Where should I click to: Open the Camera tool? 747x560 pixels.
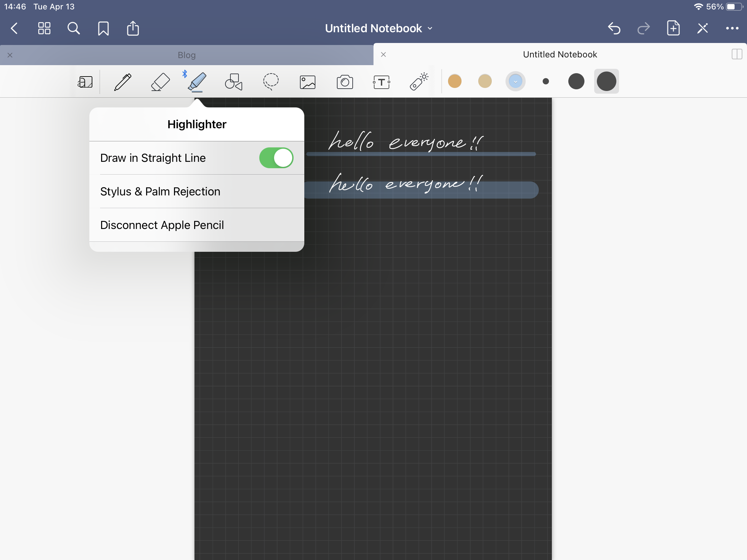tap(345, 82)
